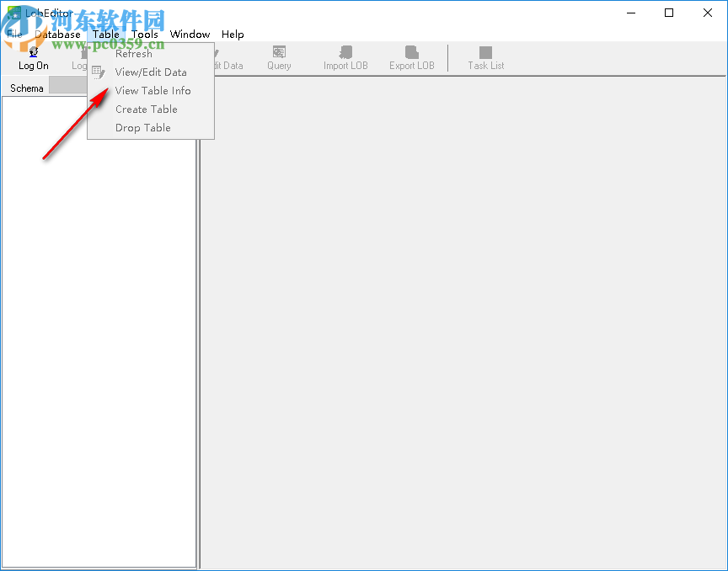Image resolution: width=728 pixels, height=571 pixels.
Task: Open the Query tool icon
Action: [278, 58]
